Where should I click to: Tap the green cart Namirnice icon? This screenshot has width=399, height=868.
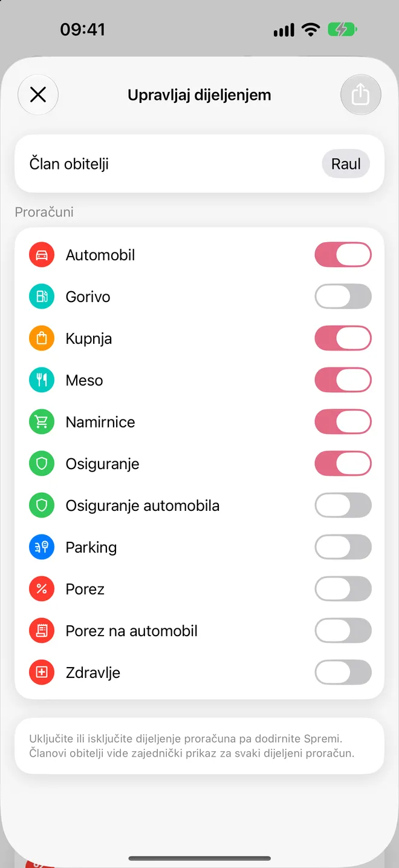click(42, 422)
